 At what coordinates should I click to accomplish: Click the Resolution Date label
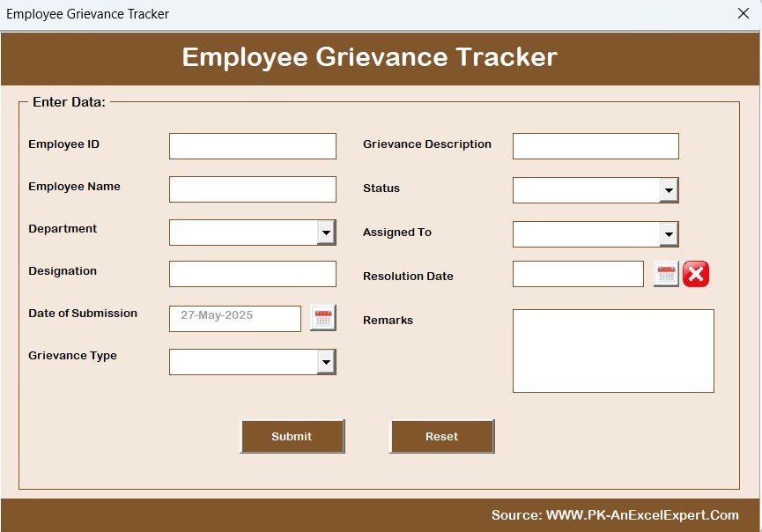[x=408, y=276]
